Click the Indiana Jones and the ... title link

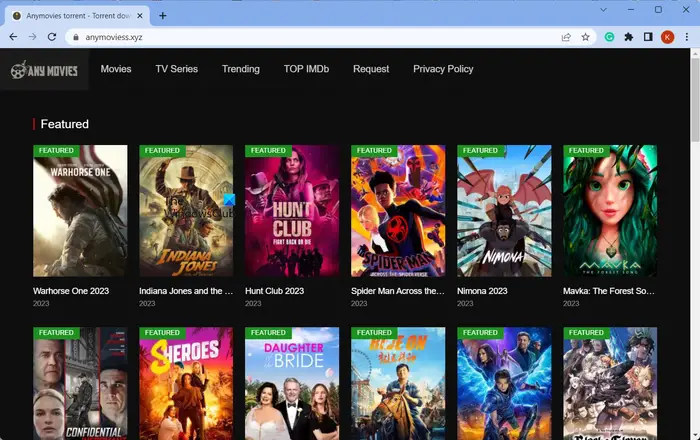click(186, 291)
